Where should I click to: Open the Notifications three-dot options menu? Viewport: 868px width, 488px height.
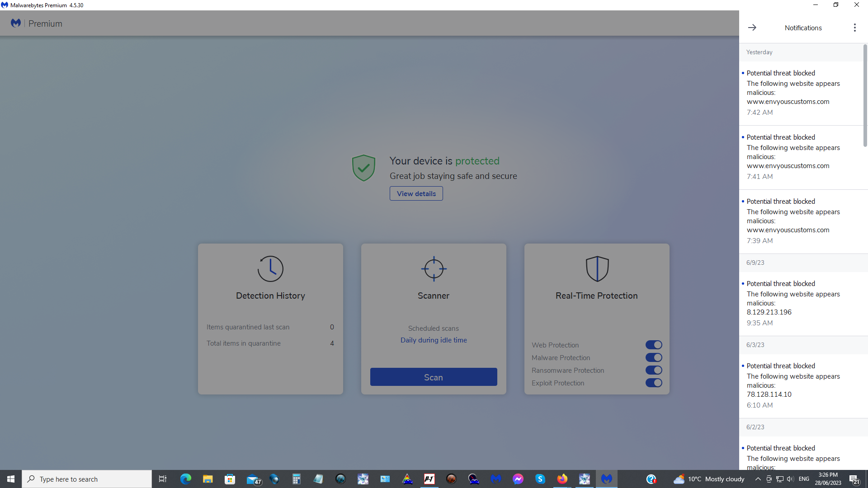[854, 28]
